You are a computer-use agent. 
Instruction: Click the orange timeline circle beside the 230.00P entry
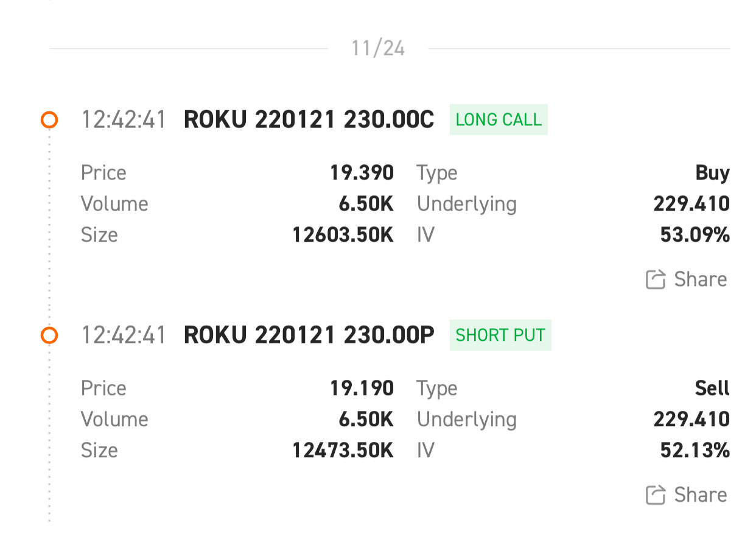(49, 335)
